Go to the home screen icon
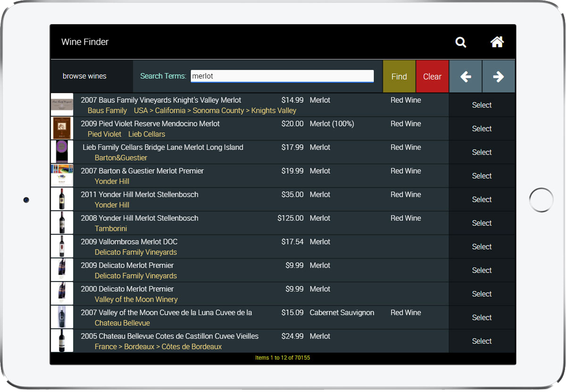 (x=497, y=42)
